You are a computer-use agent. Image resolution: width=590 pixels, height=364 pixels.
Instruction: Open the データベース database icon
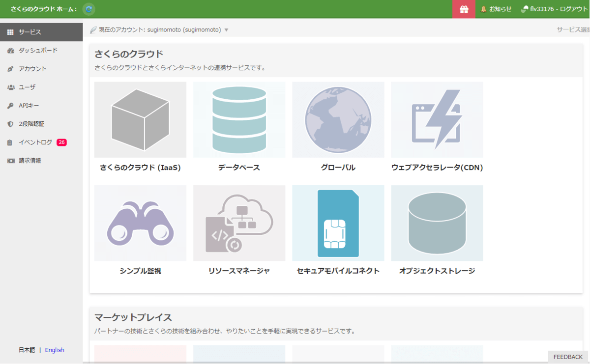[x=239, y=120]
